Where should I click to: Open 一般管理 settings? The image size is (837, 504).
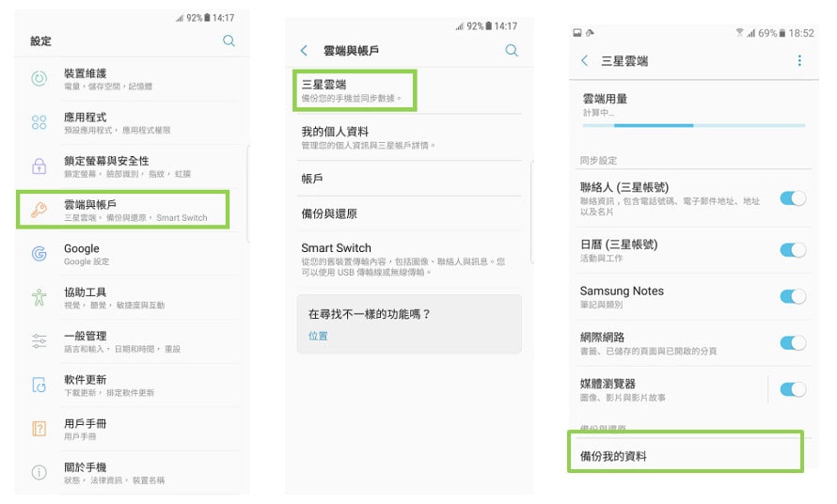[x=132, y=341]
